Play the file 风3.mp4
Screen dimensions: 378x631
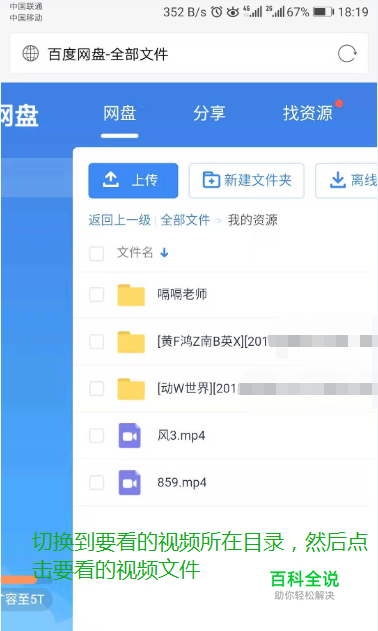point(181,435)
